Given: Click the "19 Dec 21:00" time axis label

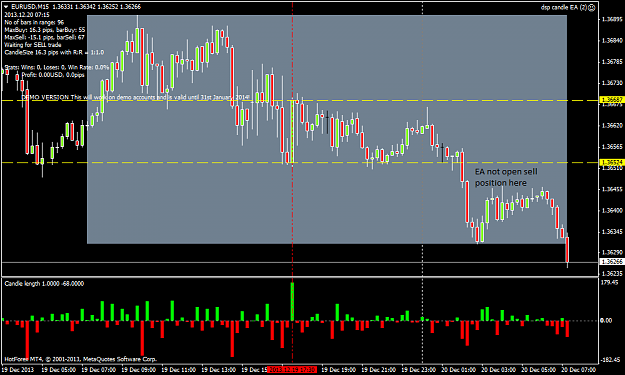Looking at the screenshot, I should (378, 370).
